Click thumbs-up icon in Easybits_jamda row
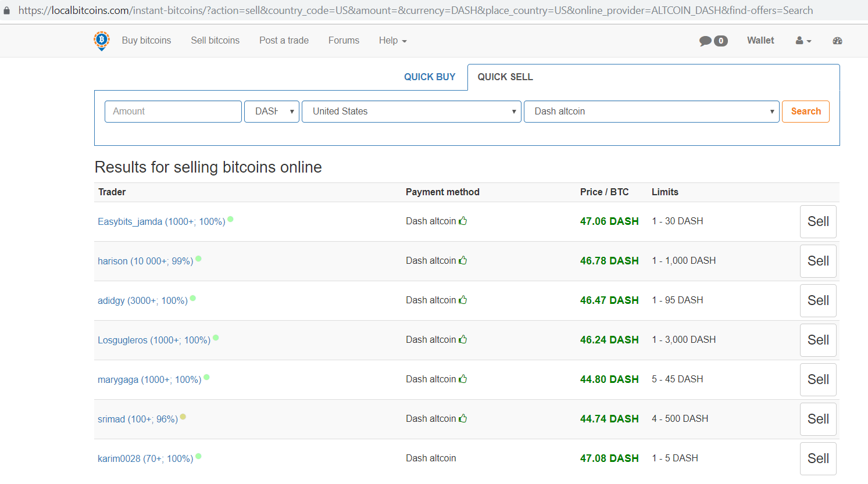The image size is (868, 484). [x=463, y=221]
